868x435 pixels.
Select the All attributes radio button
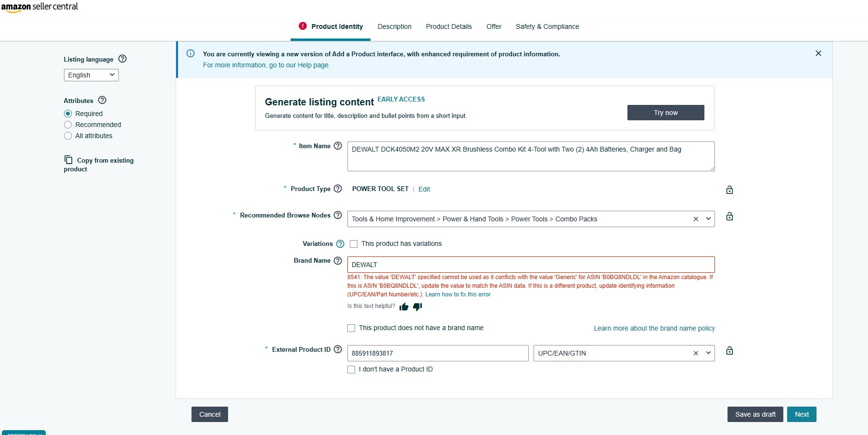68,136
